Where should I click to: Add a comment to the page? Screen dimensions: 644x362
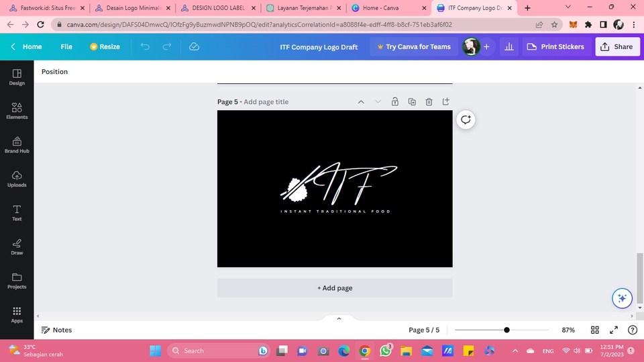coord(466,120)
